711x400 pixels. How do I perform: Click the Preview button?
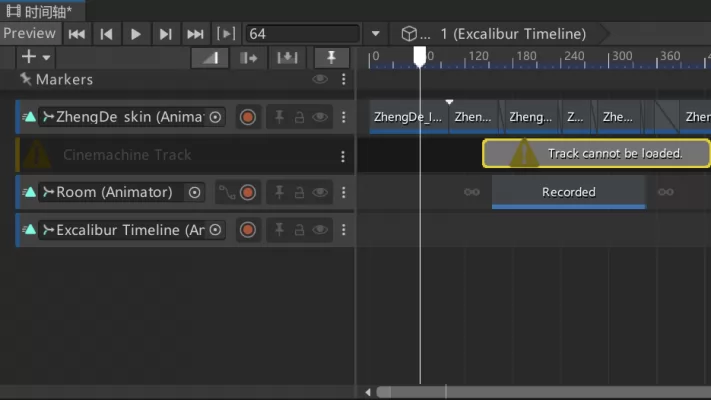[x=29, y=34]
